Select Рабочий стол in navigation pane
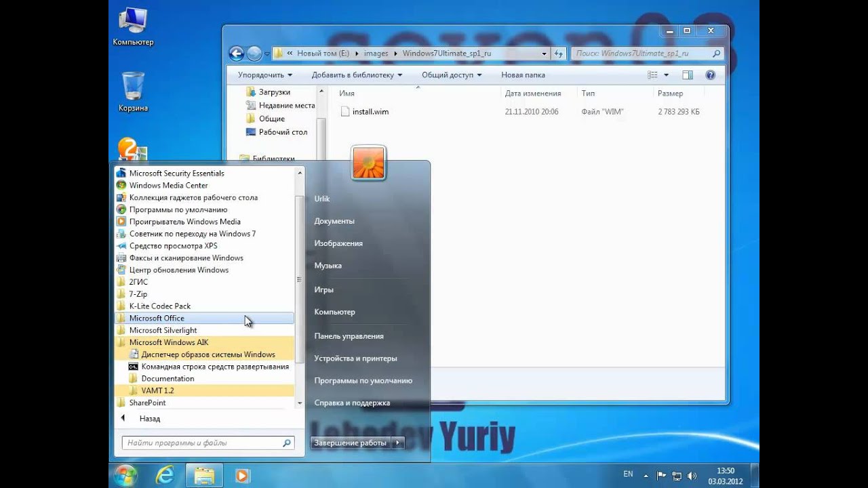 coord(282,132)
